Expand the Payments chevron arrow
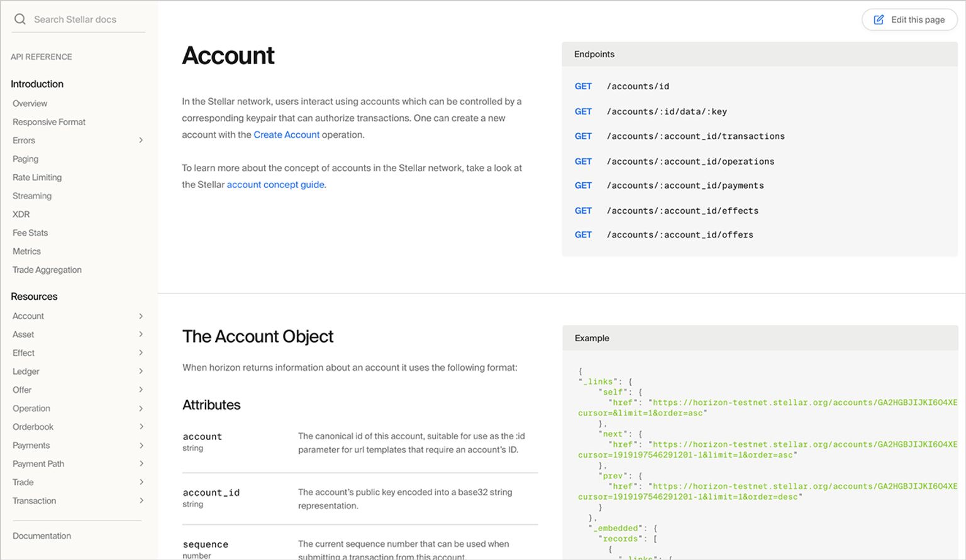Viewport: 966px width, 560px height. (x=141, y=446)
